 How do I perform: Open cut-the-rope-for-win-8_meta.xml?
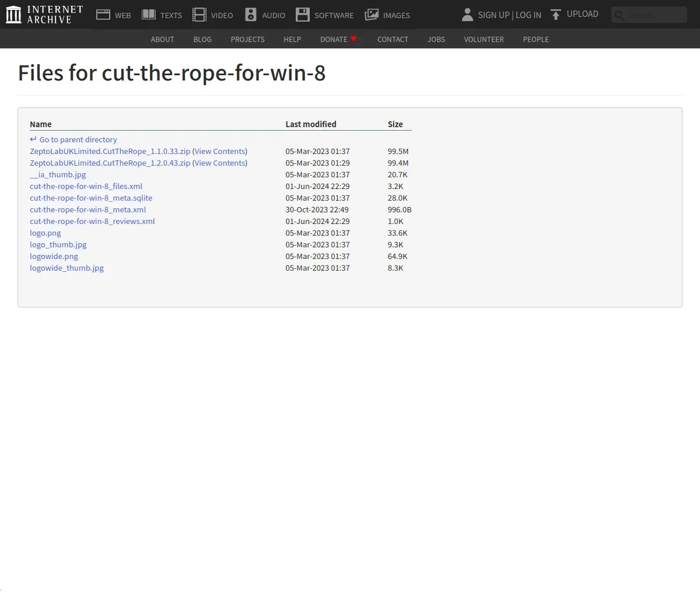click(87, 209)
